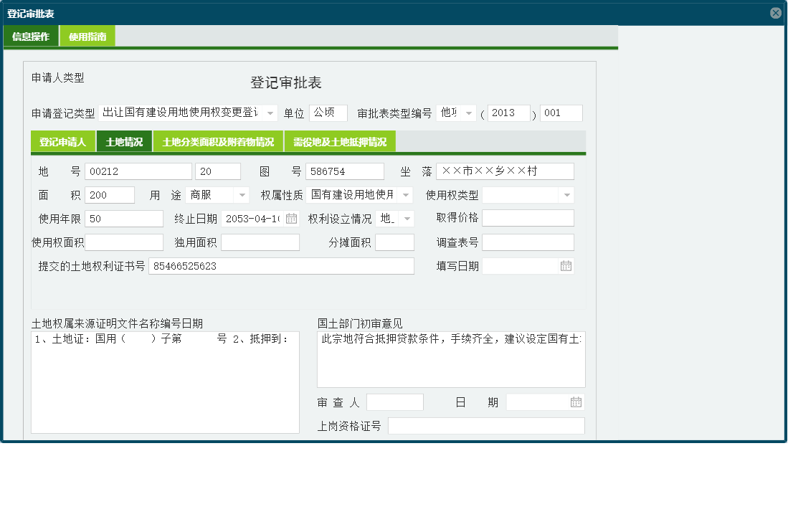788x532 pixels.
Task: Switch to the 登记申请人 tab
Action: [x=62, y=141]
